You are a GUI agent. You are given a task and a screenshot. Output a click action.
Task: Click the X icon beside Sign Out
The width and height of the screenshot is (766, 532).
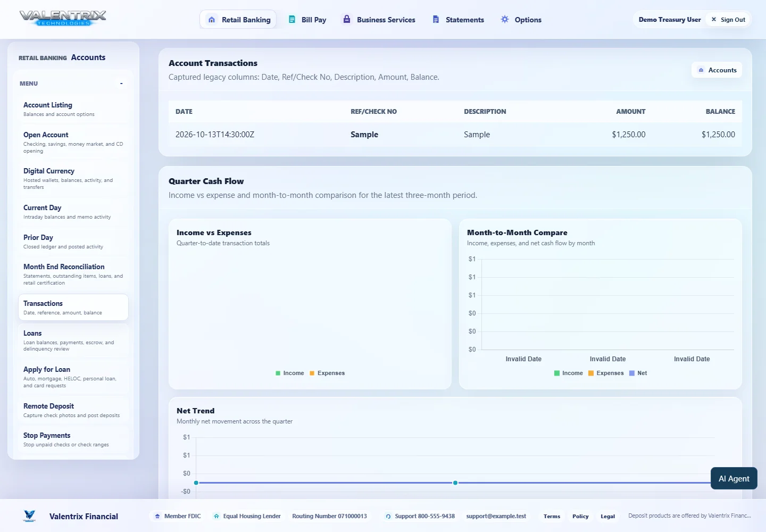click(714, 19)
